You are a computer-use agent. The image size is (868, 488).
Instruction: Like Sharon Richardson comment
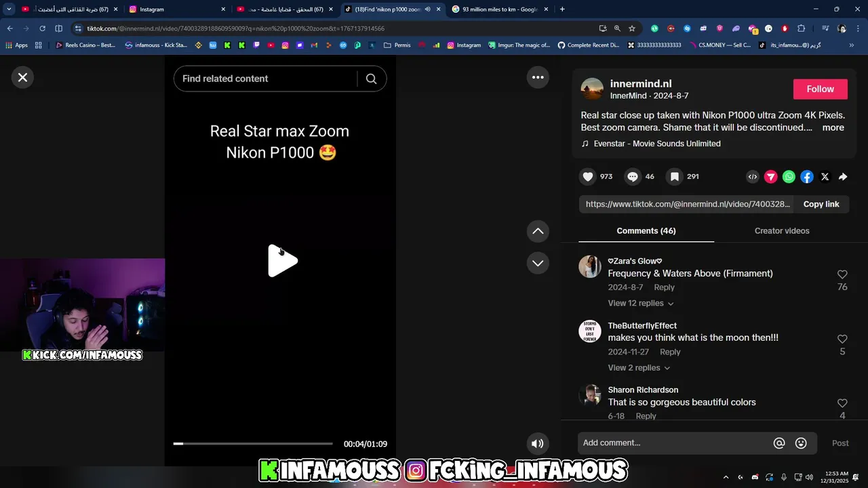coord(842,403)
